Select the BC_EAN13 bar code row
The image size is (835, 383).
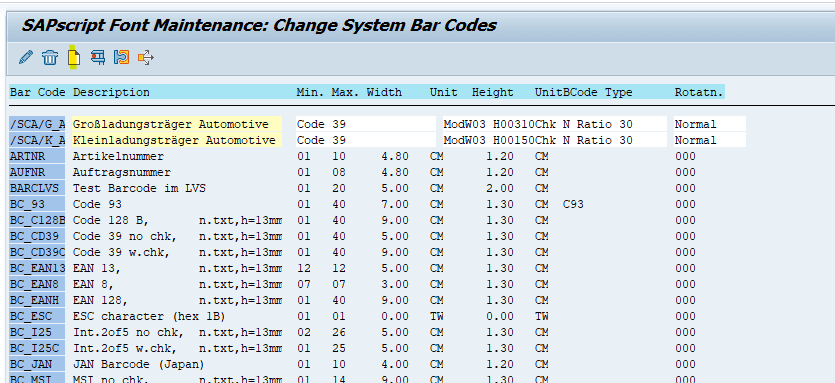click(37, 268)
